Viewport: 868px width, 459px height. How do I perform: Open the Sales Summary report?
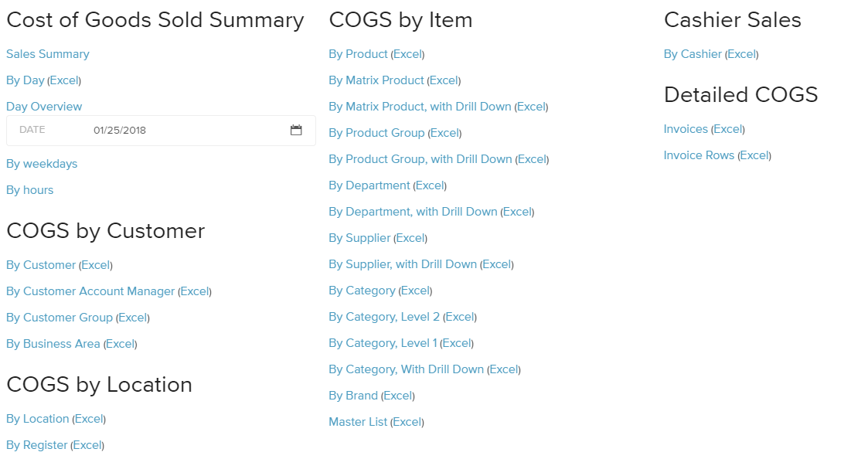pos(48,54)
